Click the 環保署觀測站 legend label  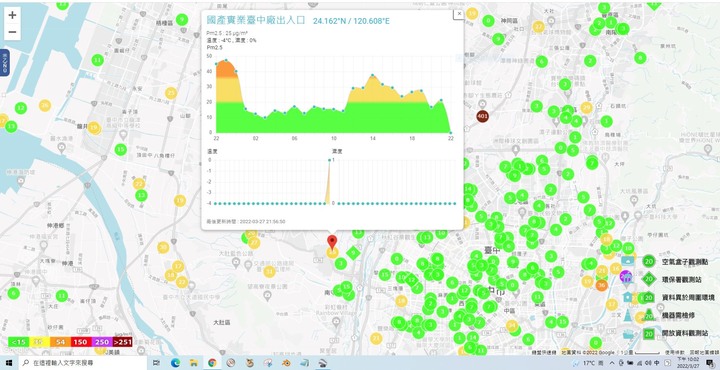click(680, 280)
